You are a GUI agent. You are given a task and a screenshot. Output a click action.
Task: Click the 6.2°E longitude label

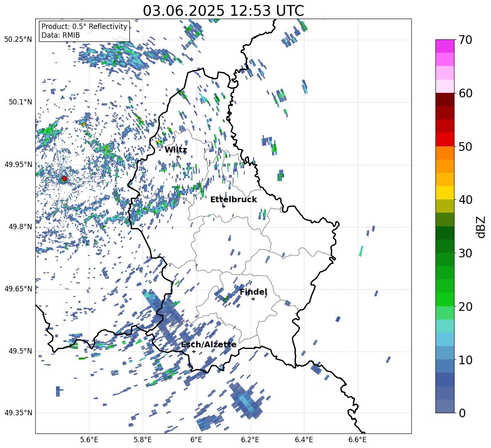click(250, 440)
